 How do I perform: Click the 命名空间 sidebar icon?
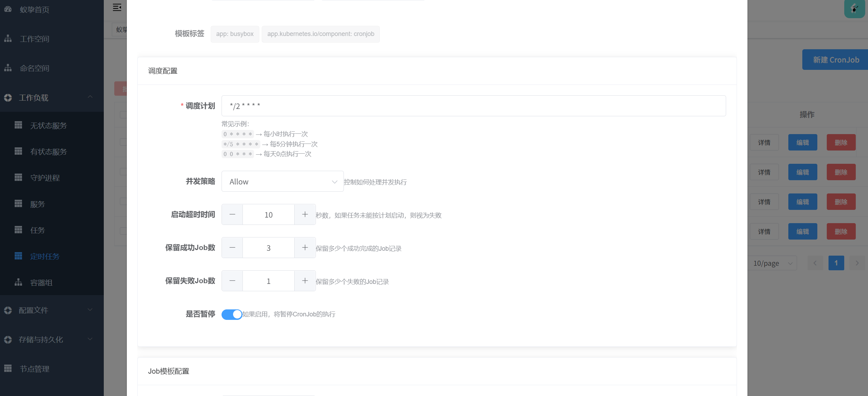click(8, 68)
